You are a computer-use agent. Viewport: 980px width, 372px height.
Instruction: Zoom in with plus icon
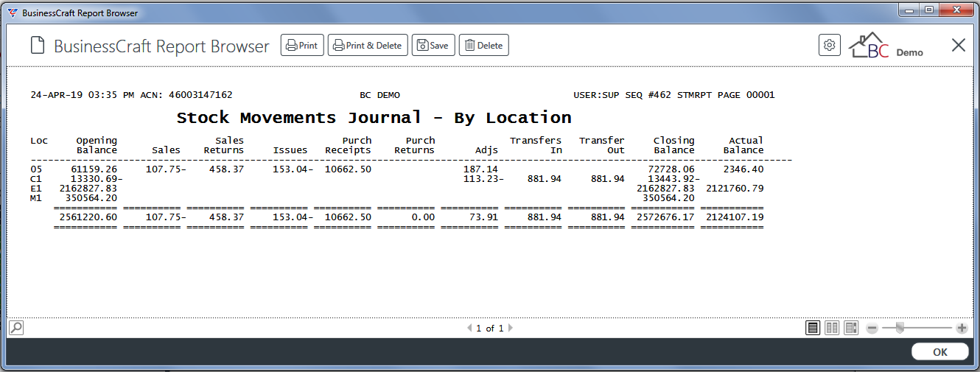(962, 329)
